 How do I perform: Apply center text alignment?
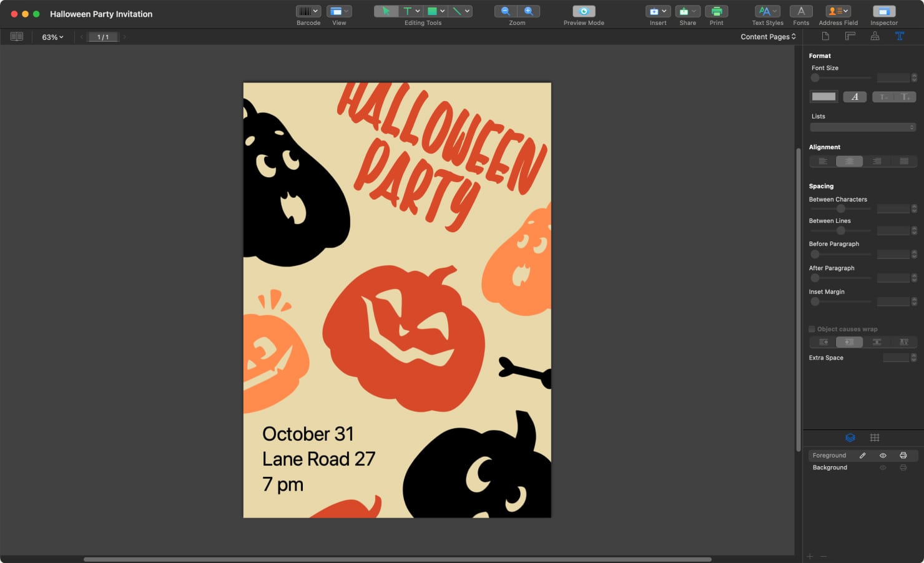tap(849, 160)
